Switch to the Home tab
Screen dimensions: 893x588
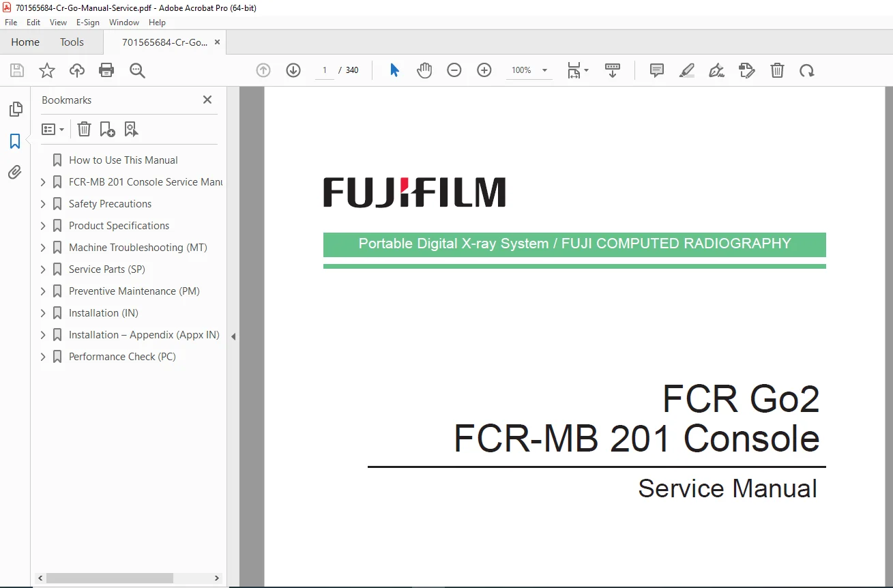[25, 42]
